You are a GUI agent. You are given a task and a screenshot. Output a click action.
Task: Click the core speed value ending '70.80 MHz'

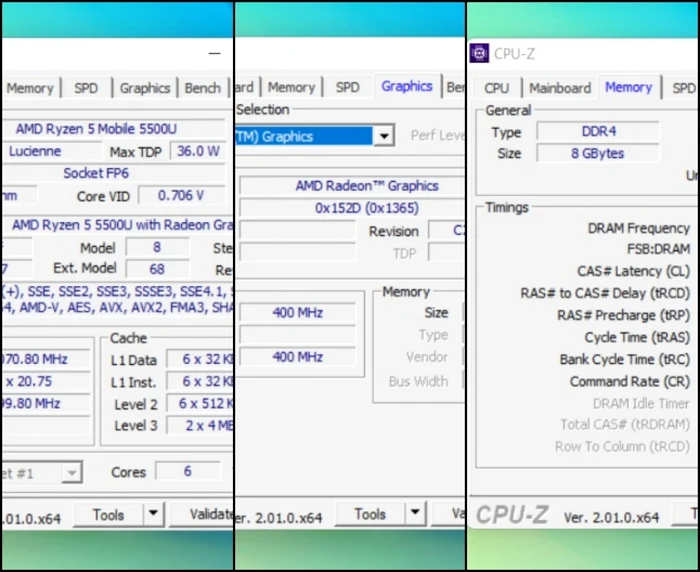coord(46,359)
